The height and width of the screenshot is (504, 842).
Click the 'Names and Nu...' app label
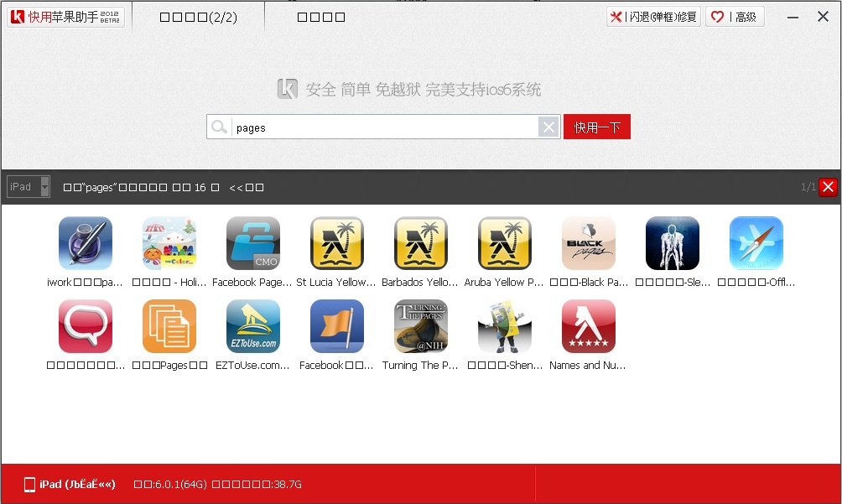pyautogui.click(x=587, y=366)
